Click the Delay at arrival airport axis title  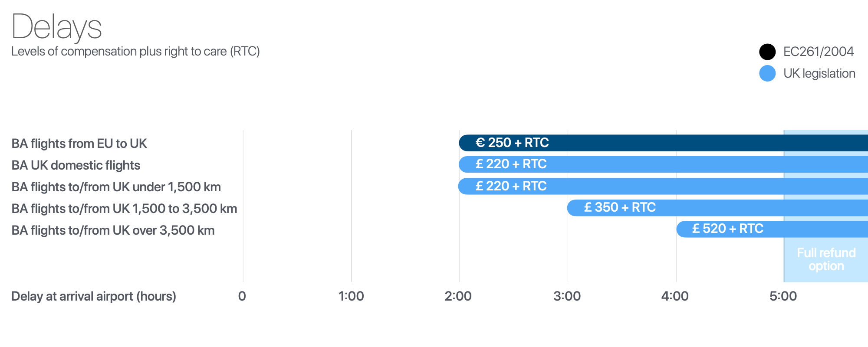(x=93, y=296)
